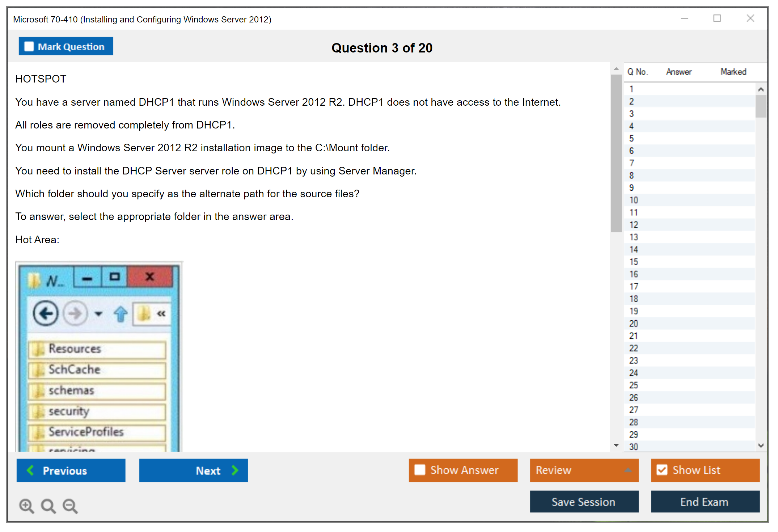The width and height of the screenshot is (778, 532).
Task: Click the zoom in magnifier icon
Action: coord(26,506)
